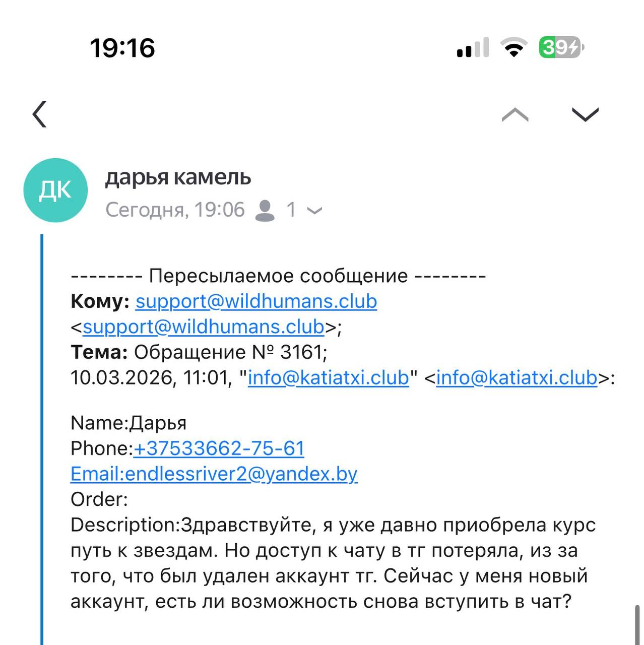The image size is (644, 645).
Task: Tap the cellular signal bars icon
Action: (473, 48)
